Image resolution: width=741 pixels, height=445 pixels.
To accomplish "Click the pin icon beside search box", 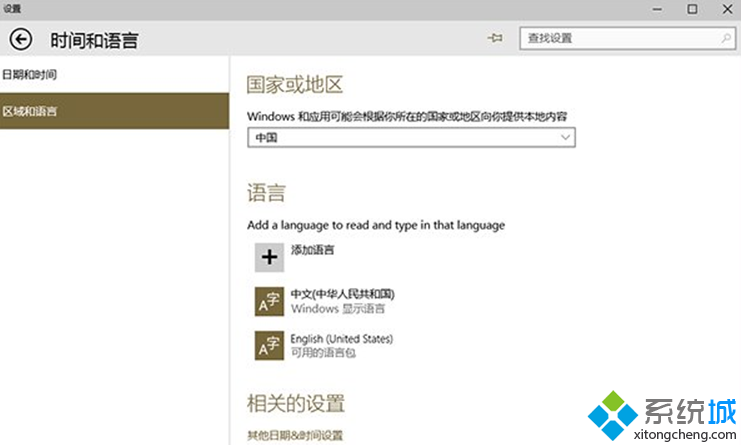I will point(493,38).
